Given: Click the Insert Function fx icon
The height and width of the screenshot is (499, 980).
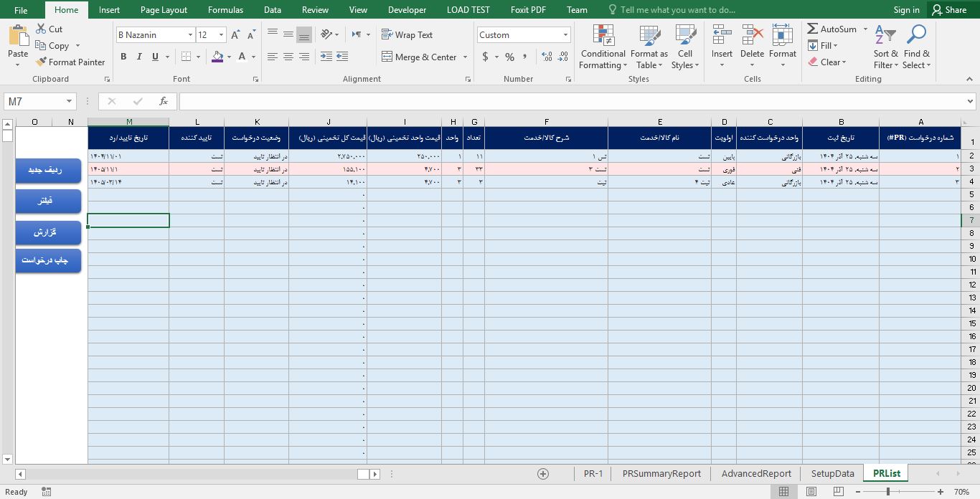Looking at the screenshot, I should [164, 102].
